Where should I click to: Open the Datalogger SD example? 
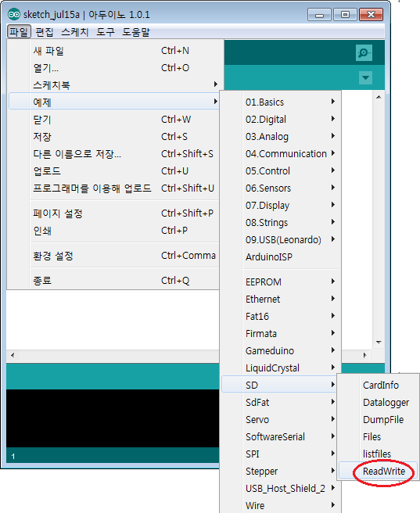[378, 403]
